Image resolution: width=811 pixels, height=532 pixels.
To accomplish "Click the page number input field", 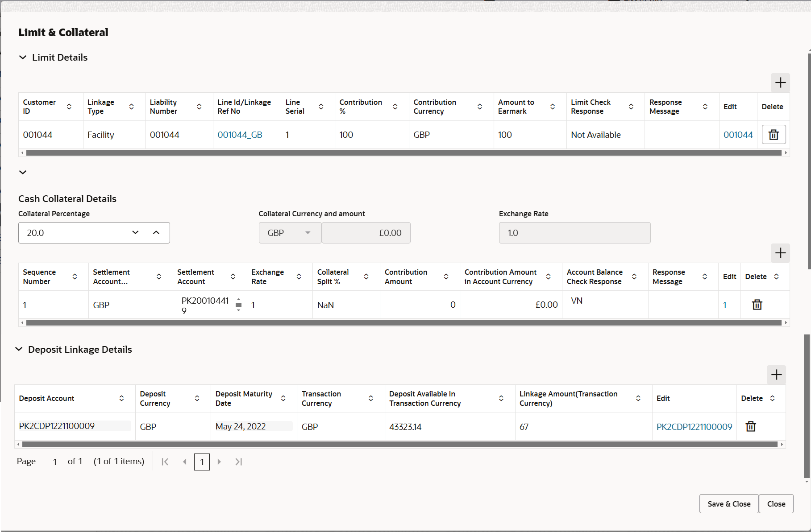I will (x=202, y=462).
